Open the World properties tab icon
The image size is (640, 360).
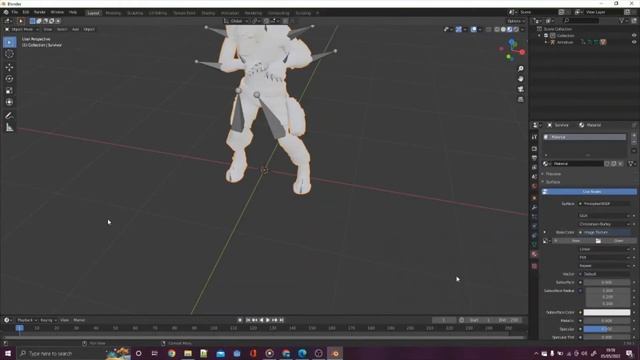[x=534, y=186]
